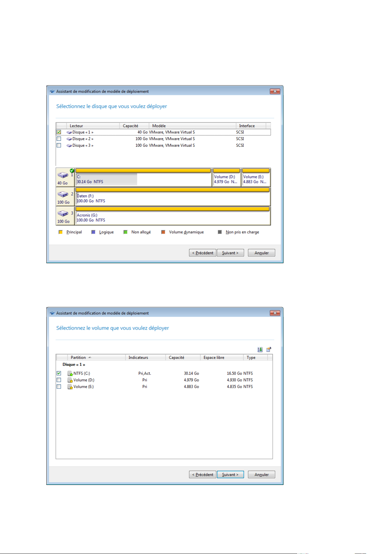This screenshot has width=392, height=554.
Task: Select the 40 Go disk 1 graphic icon
Action: 63,175
